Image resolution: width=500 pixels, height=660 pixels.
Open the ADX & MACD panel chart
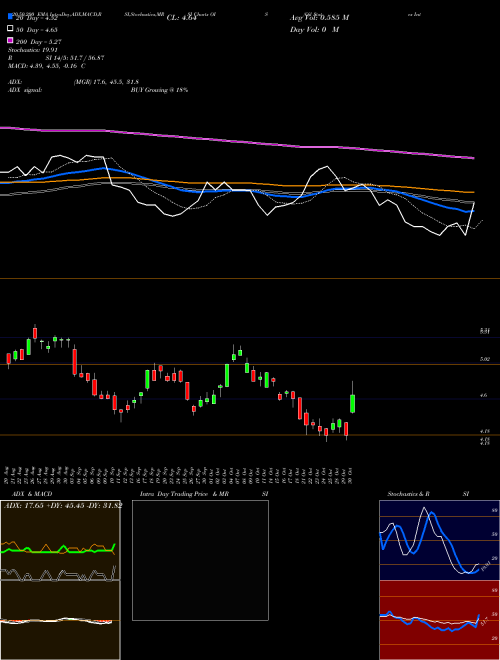pyautogui.click(x=60, y=580)
